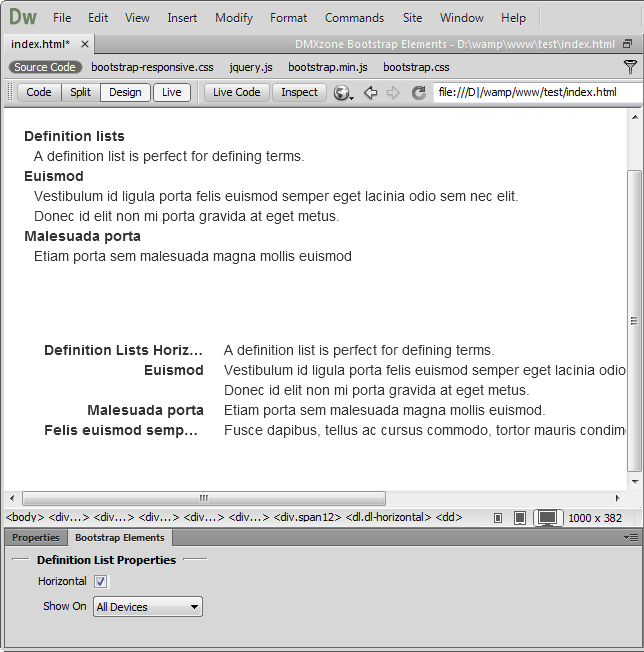Click the Live Code button
This screenshot has height=652, width=644.
click(237, 92)
